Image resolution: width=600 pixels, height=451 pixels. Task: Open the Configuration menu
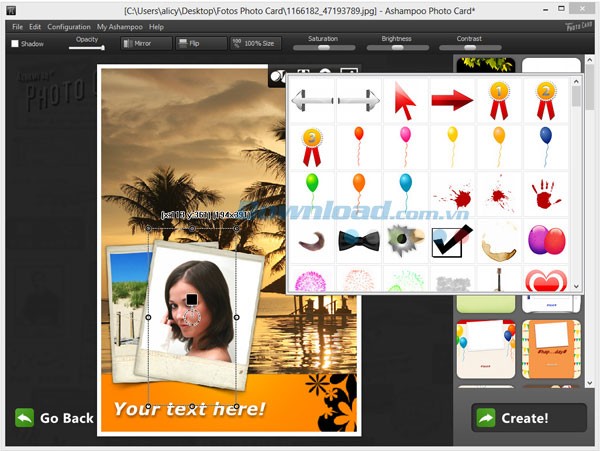point(69,26)
